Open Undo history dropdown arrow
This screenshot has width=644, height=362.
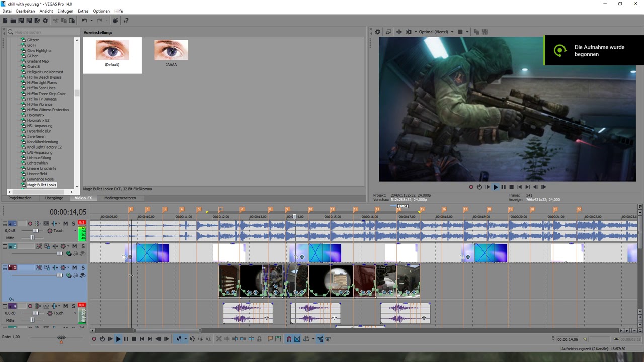coord(91,21)
